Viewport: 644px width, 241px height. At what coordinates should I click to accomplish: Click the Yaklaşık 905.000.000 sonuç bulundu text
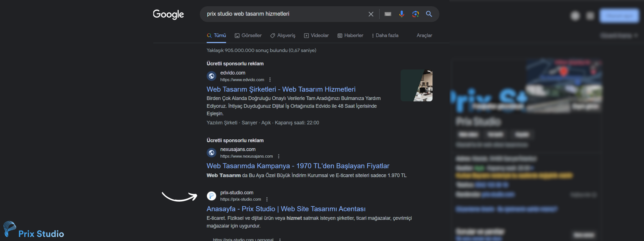click(261, 50)
